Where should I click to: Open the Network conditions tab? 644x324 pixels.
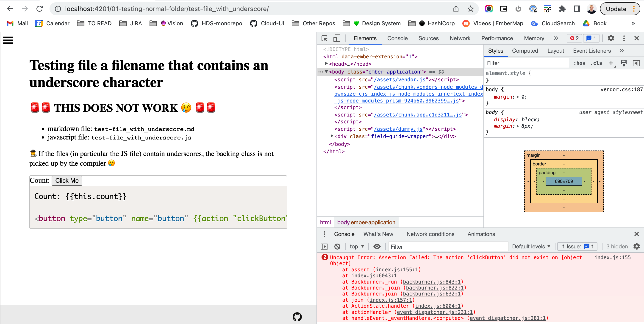[430, 234]
